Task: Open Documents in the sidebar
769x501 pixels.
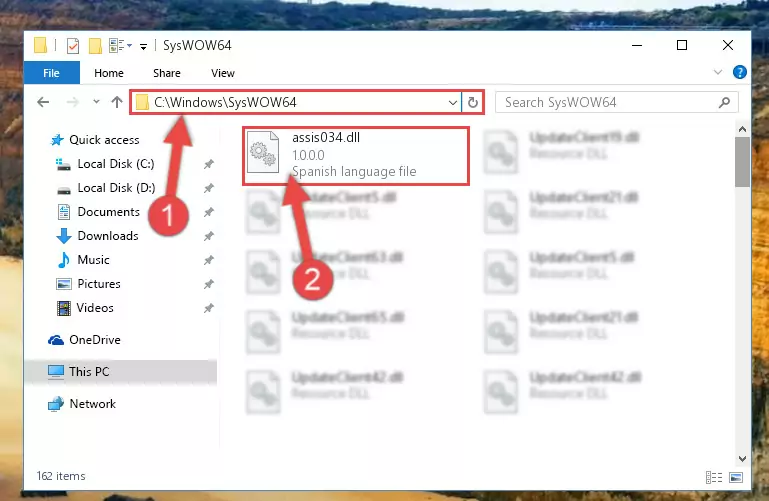Action: point(108,212)
